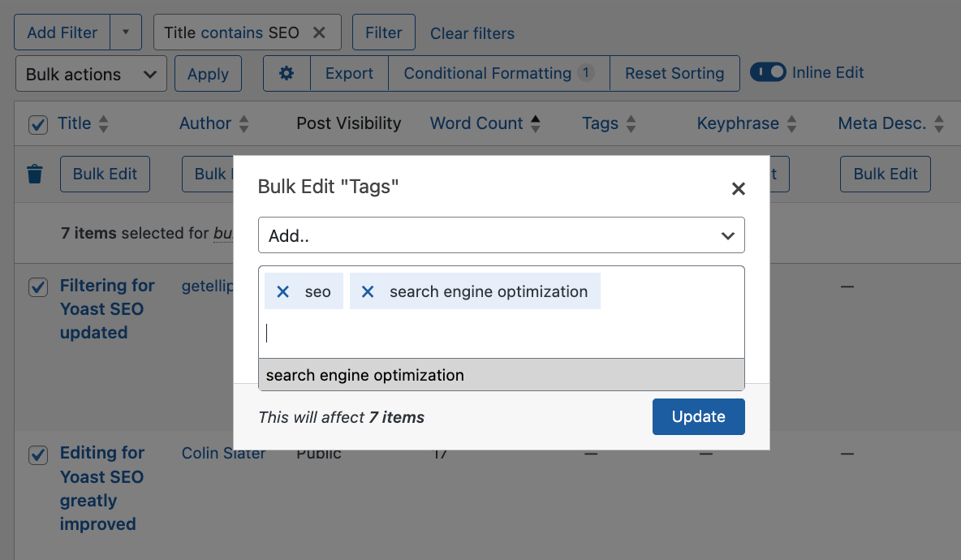
Task: Open the "Add.." dropdown in the modal
Action: [x=501, y=235]
